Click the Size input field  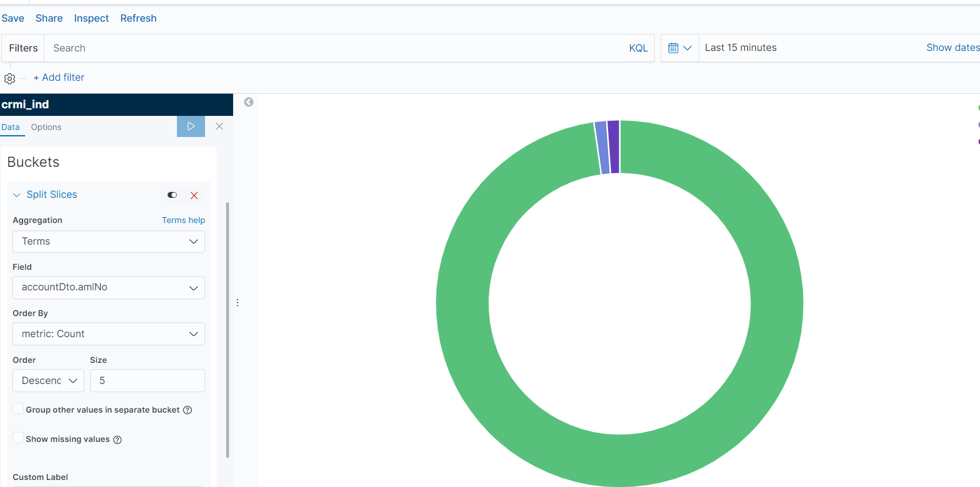pyautogui.click(x=148, y=380)
